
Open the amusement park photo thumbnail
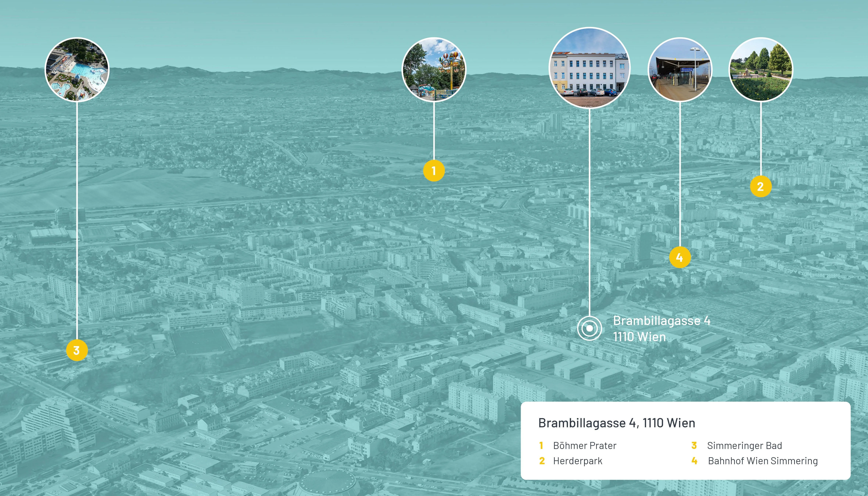434,69
